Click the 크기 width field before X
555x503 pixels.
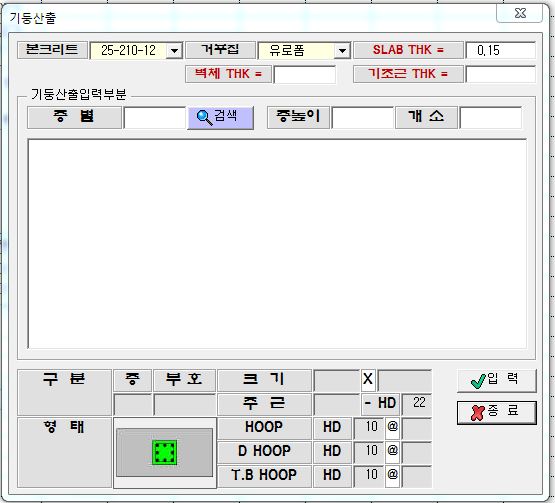336,380
